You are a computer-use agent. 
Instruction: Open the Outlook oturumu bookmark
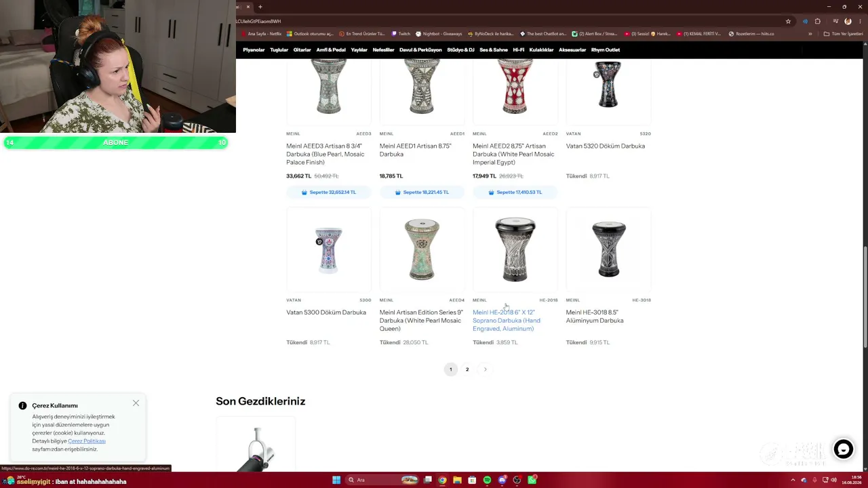coord(310,34)
